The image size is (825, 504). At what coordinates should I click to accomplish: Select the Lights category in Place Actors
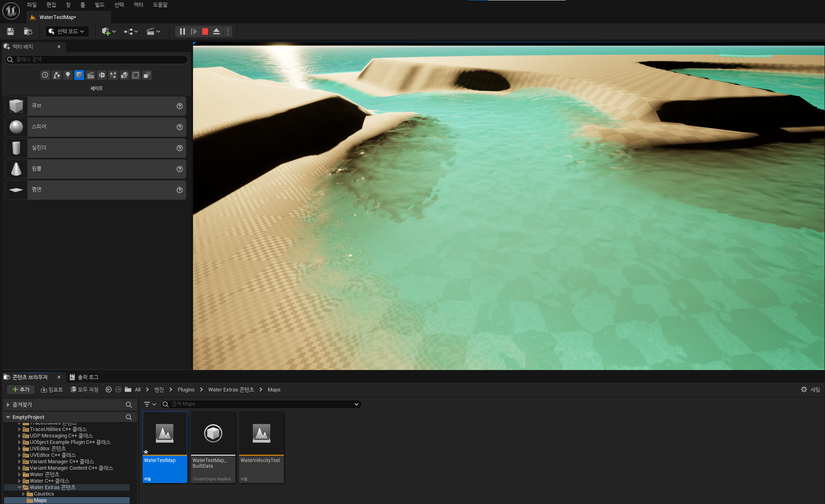coord(68,75)
